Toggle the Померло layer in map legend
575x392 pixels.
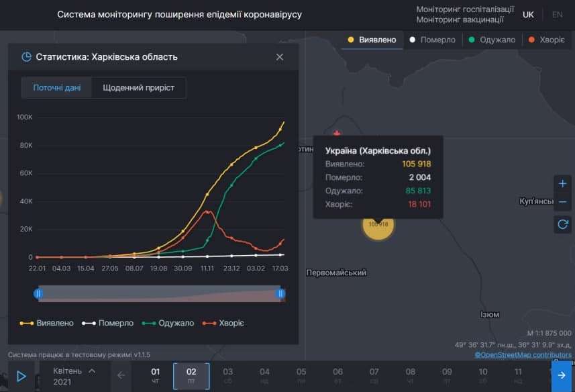[x=433, y=40]
